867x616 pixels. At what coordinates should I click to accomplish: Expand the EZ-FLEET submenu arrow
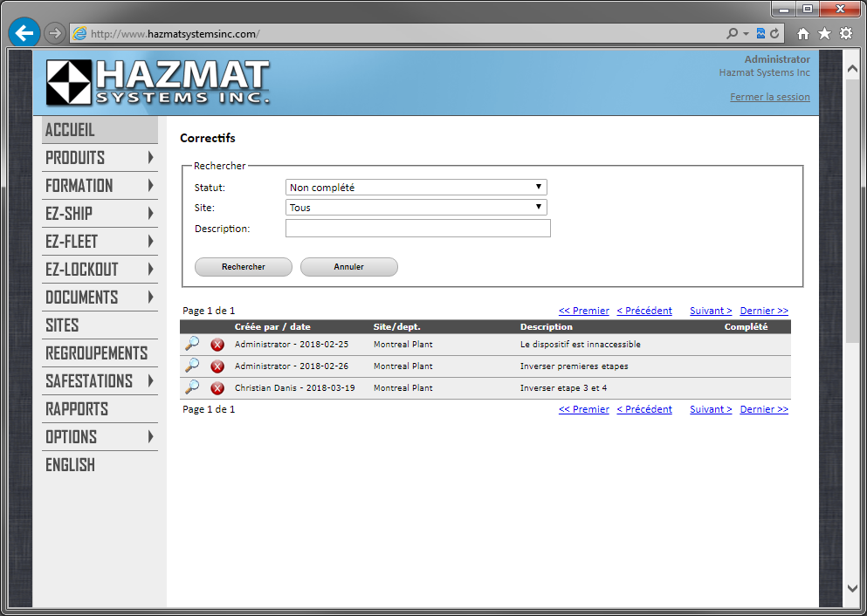pyautogui.click(x=150, y=241)
